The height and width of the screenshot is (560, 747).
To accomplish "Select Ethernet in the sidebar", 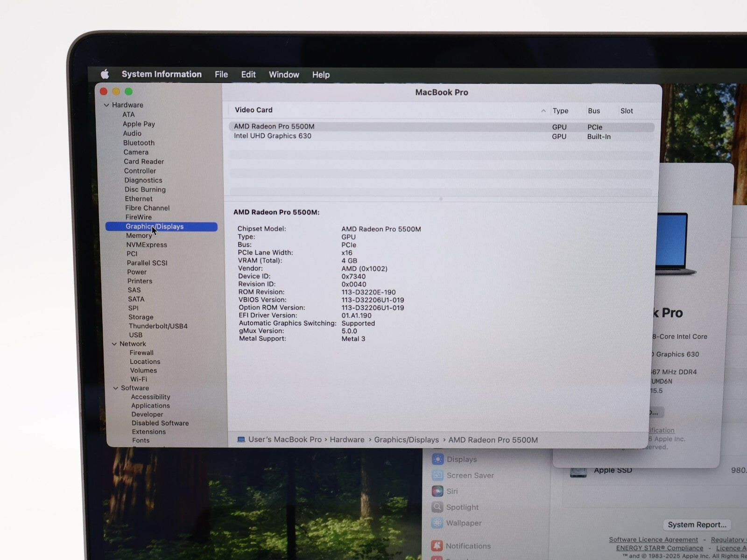I will [139, 199].
